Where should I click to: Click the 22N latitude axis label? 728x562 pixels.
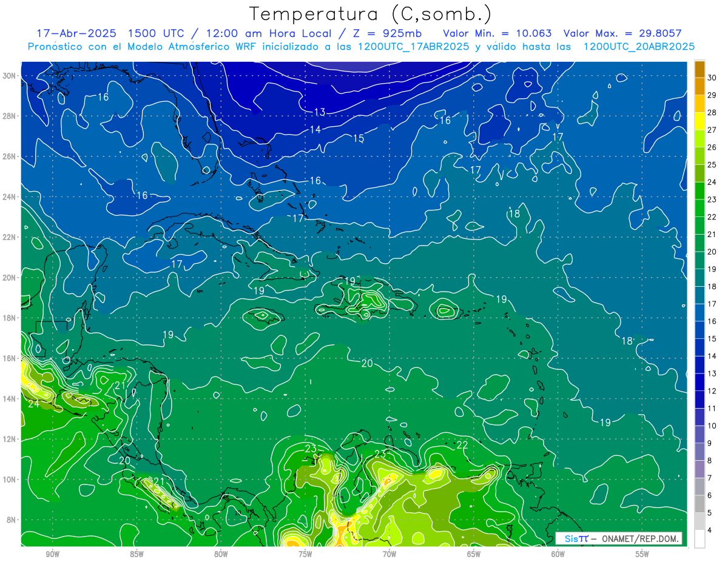[x=10, y=237]
